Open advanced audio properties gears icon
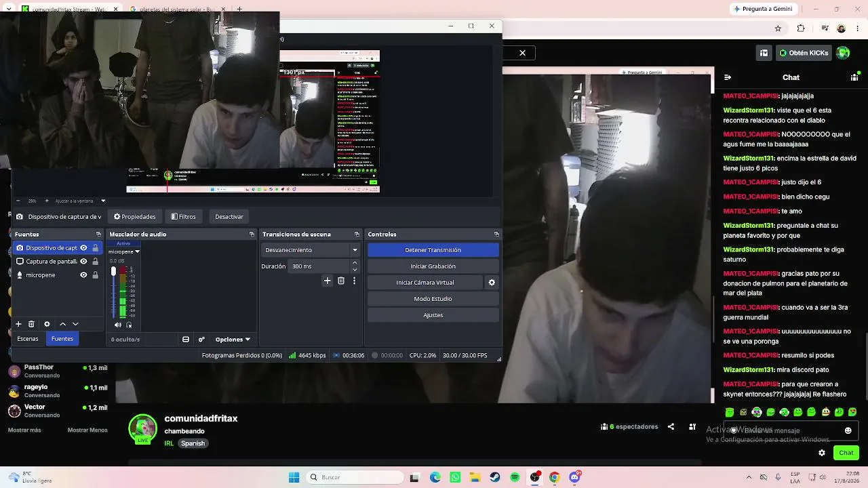Image resolution: width=868 pixels, height=488 pixels. pyautogui.click(x=201, y=340)
